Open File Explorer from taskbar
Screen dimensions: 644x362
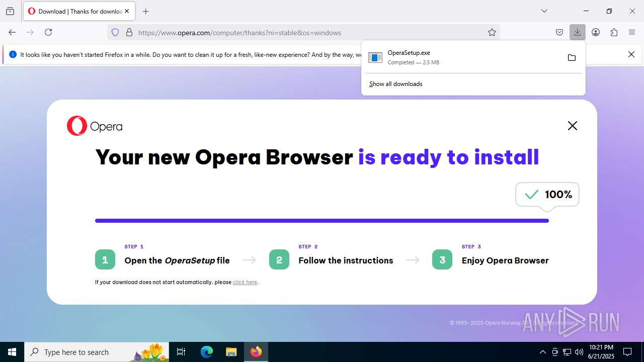click(231, 352)
